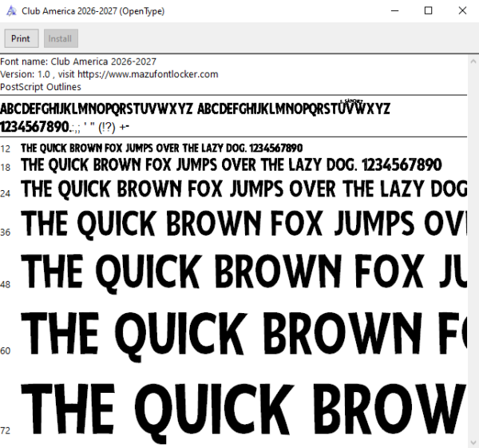Click the 24-point sample sentence
Screen dimensions: 479x448
pyautogui.click(x=243, y=188)
